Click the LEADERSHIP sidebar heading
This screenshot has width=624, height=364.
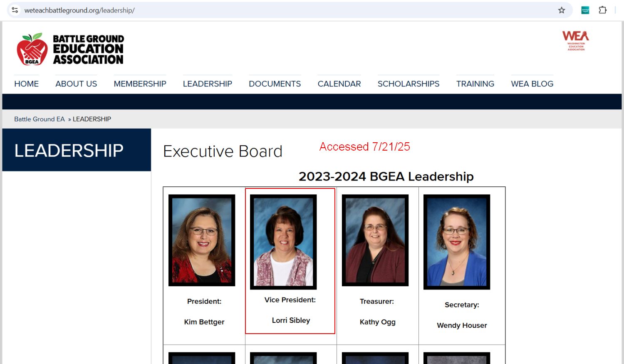click(x=69, y=150)
